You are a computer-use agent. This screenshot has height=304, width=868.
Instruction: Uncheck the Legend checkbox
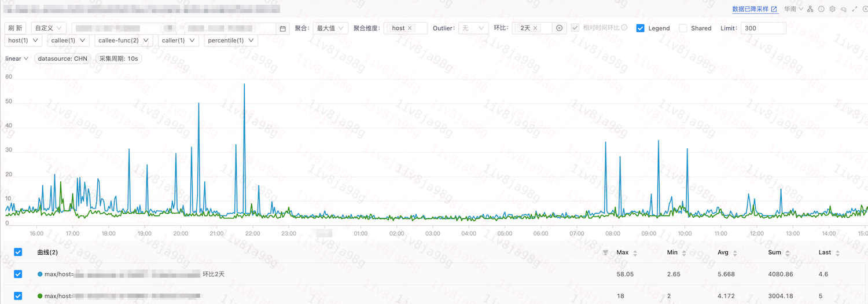640,28
